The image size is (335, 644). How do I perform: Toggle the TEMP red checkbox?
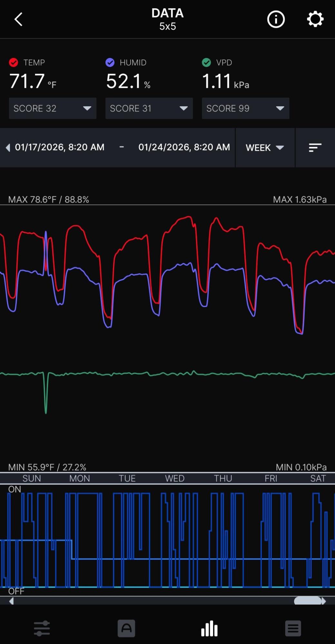[14, 62]
